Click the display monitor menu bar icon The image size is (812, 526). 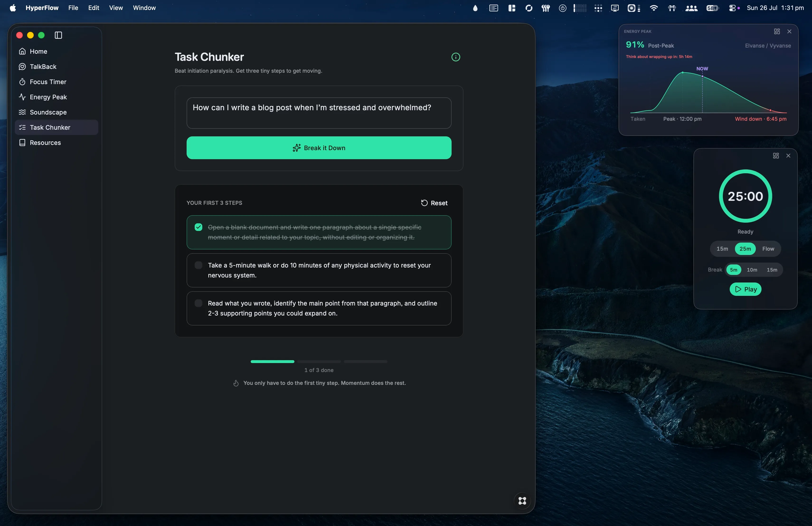614,8
